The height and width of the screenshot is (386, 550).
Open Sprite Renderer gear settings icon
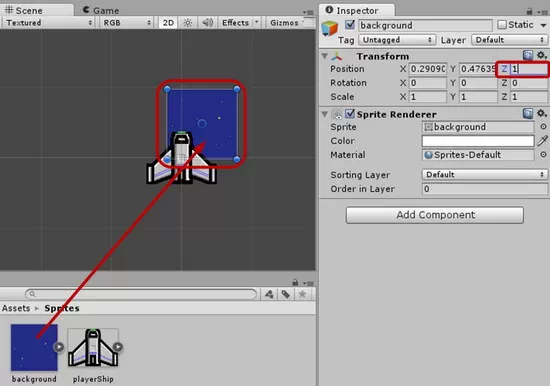(541, 113)
